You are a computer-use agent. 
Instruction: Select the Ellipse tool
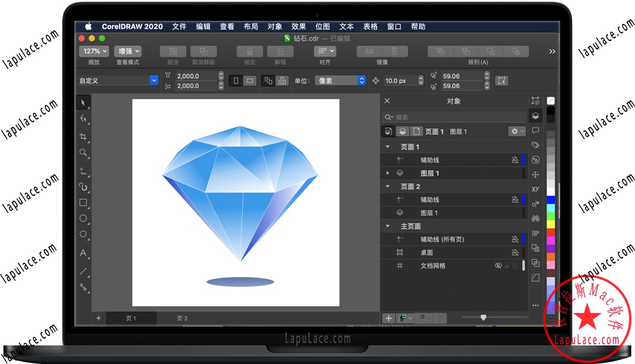pos(83,218)
